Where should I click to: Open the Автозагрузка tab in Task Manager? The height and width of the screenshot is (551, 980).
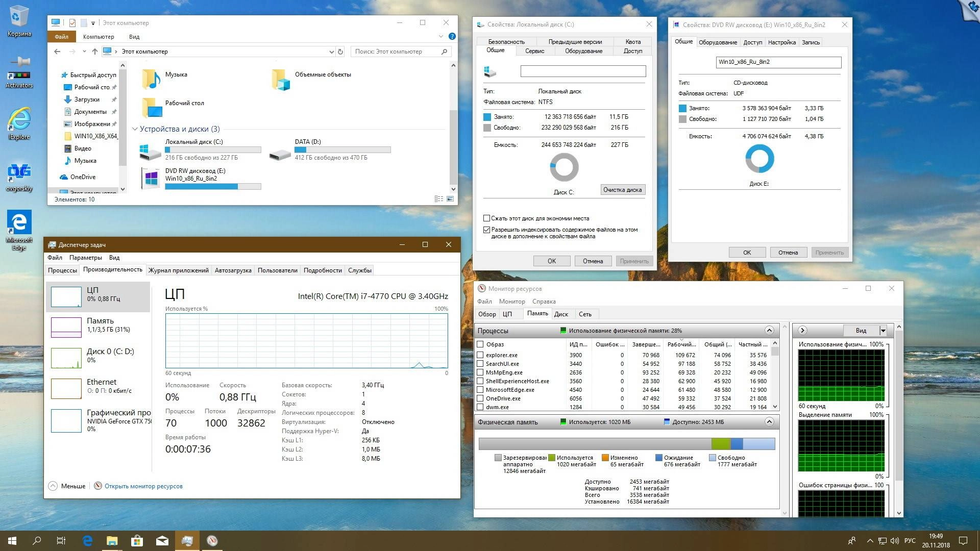click(233, 270)
